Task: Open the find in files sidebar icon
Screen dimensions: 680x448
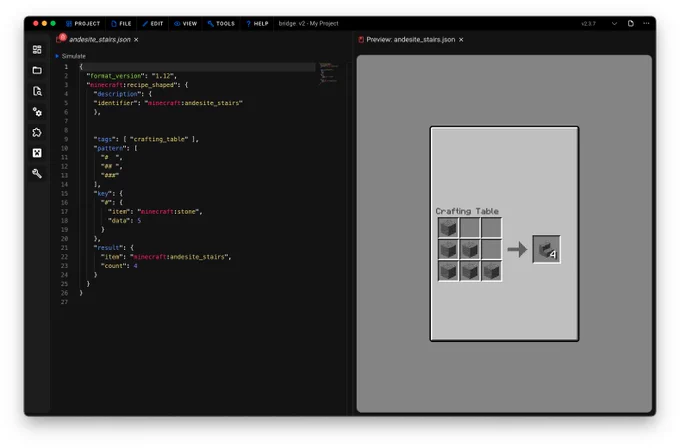Action: click(x=37, y=91)
